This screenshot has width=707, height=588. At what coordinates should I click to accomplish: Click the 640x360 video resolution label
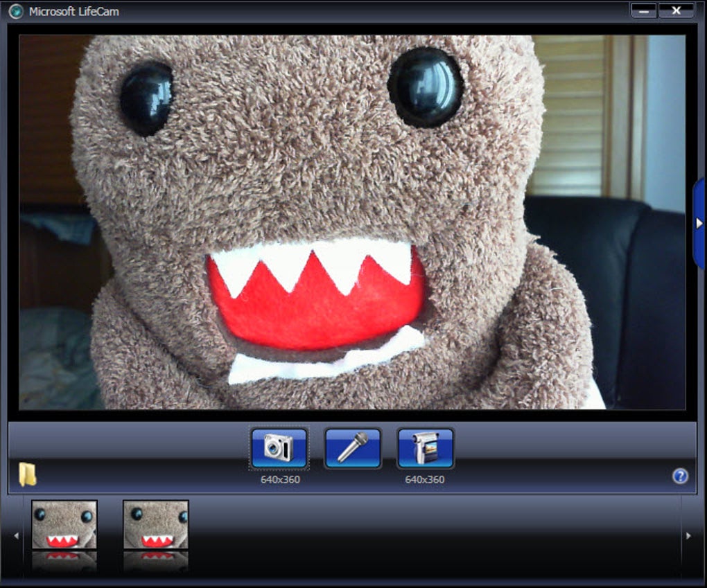[425, 479]
